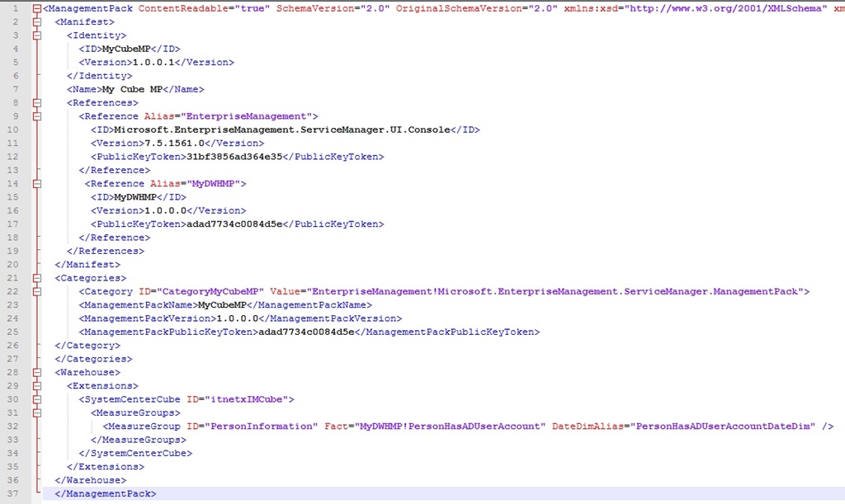845x504 pixels.
Task: Collapse the Extensions block fold marker
Action: pyautogui.click(x=36, y=385)
